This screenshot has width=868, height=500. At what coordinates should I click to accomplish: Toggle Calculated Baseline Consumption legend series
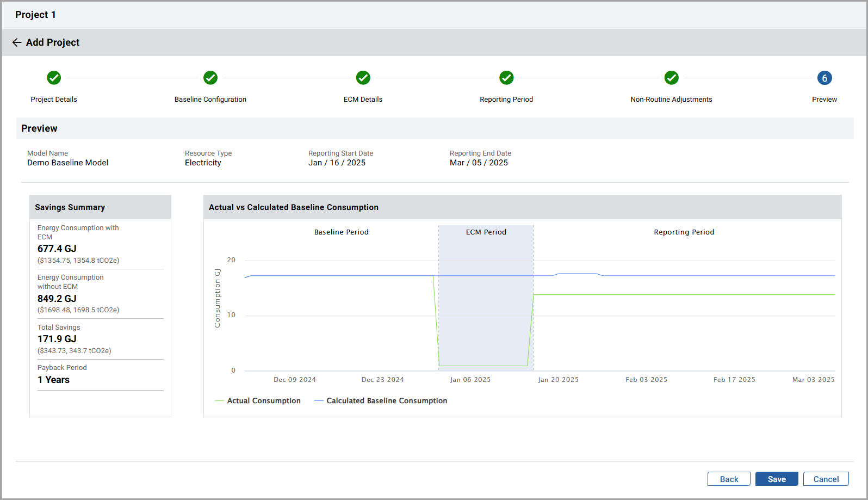click(x=387, y=401)
